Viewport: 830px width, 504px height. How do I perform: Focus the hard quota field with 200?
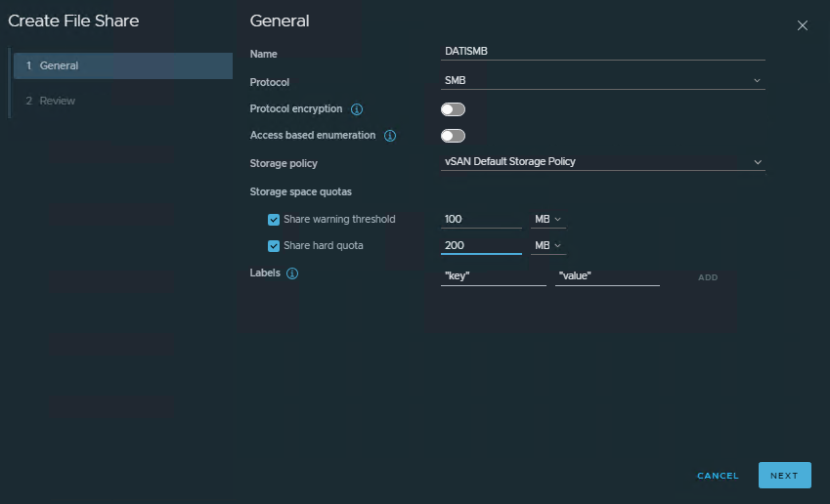[481, 246]
